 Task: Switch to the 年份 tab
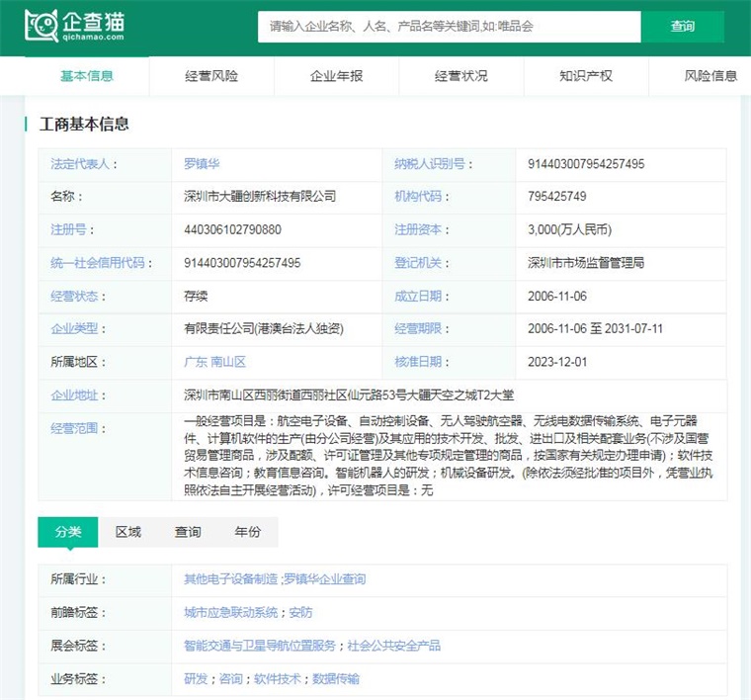[x=248, y=532]
